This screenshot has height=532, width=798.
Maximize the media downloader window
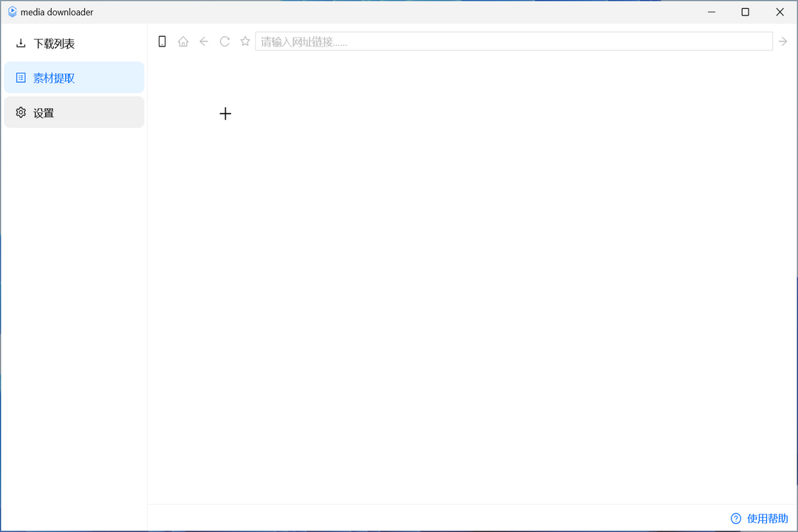[746, 12]
